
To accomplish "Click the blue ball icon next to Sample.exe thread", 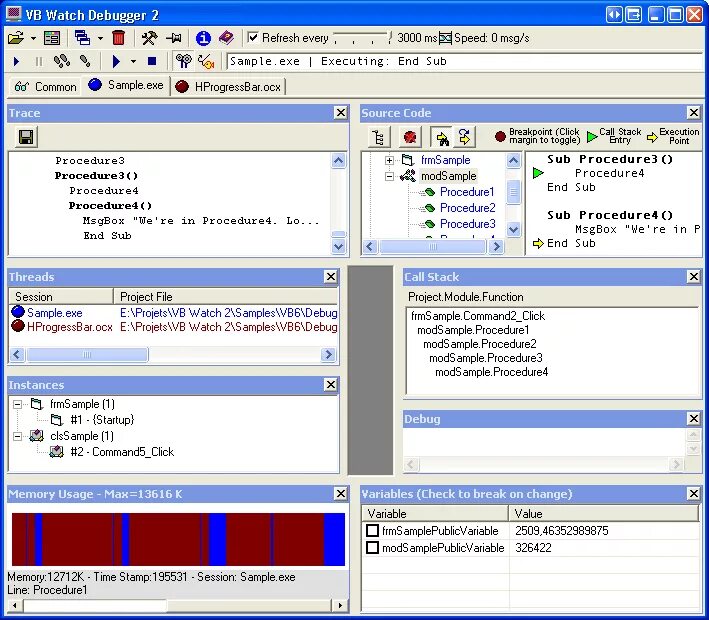I will pos(18,312).
